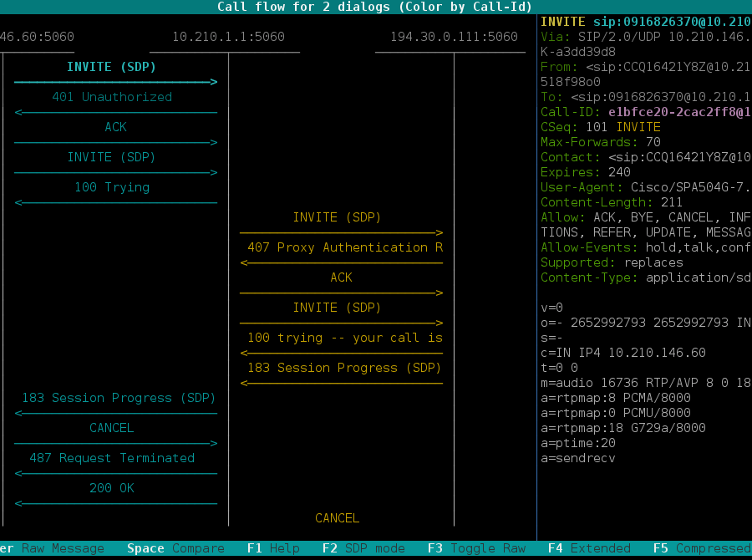Select F5 Compressed in the footer bar
Viewport: 752px width, 560px height.
pyautogui.click(x=702, y=548)
